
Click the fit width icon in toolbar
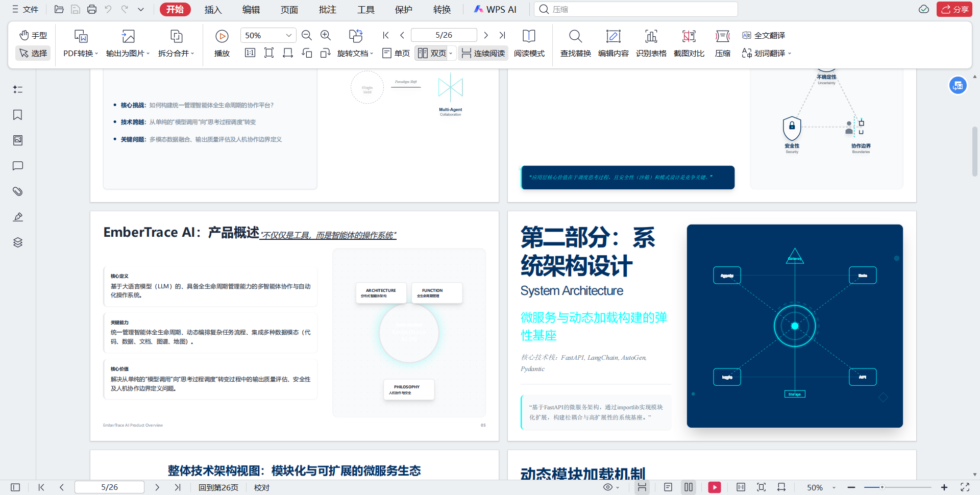click(x=288, y=53)
